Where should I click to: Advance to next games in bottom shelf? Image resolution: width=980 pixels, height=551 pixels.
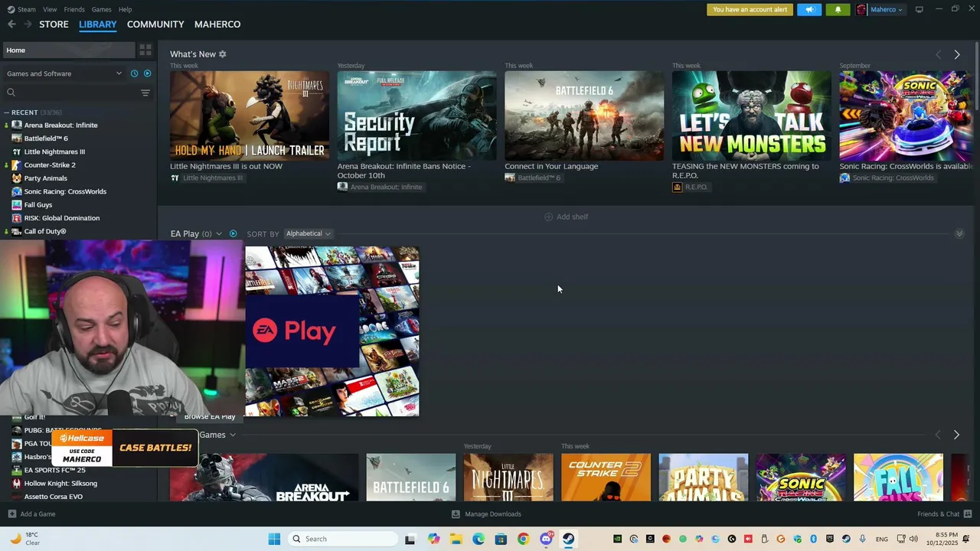(x=956, y=435)
